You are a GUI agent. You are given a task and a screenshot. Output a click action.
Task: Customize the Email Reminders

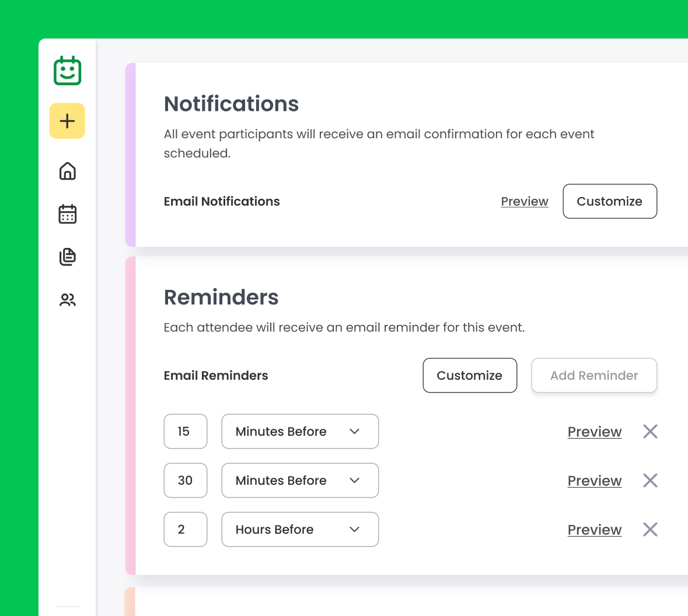[x=470, y=376]
